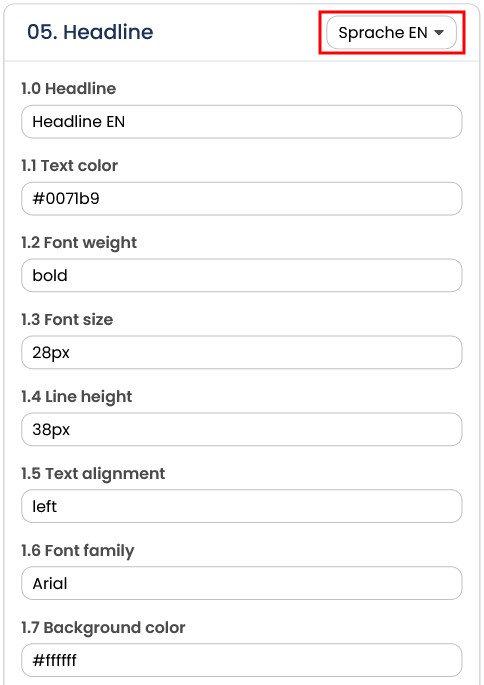Click the caret arrow beside Sprache EN
This screenshot has height=685, width=484.
439,33
